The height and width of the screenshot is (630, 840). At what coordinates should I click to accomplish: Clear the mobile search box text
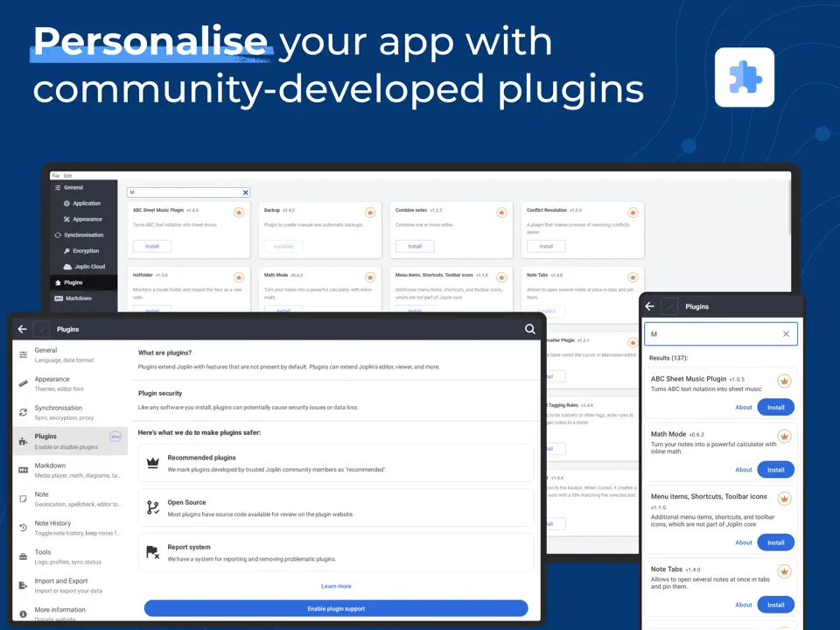(x=786, y=334)
